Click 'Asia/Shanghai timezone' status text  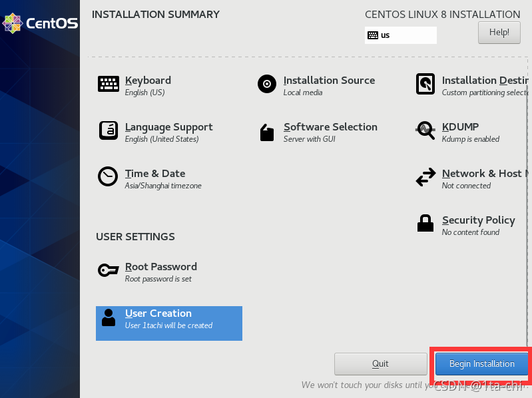click(163, 186)
